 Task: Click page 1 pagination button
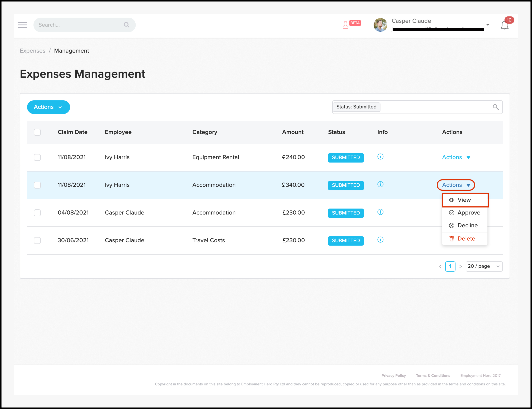click(x=450, y=266)
